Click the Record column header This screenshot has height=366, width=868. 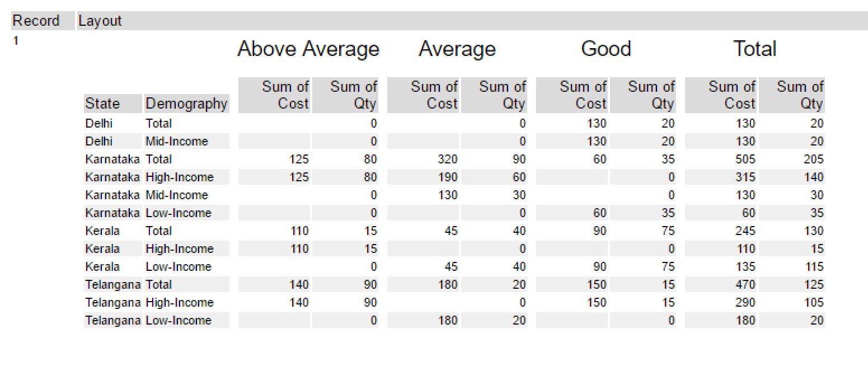(36, 21)
